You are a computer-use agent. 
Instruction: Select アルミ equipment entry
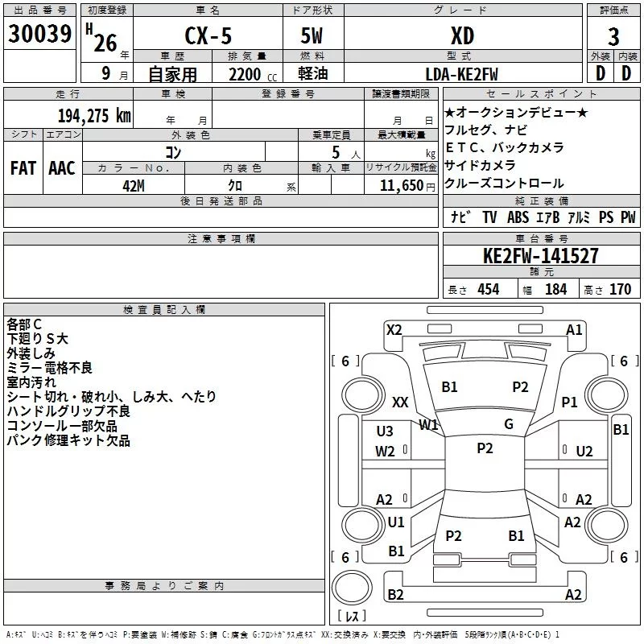[579, 217]
